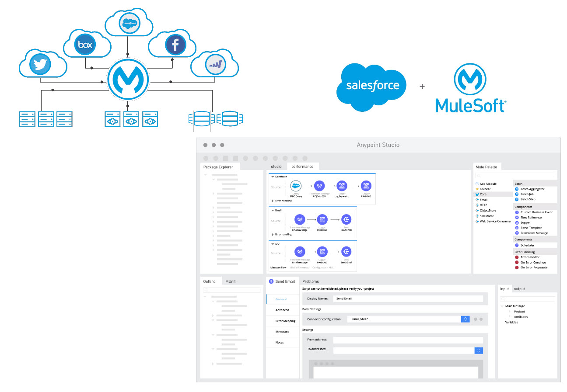This screenshot has width=567, height=392.
Task: Select the Transform Message node in the Email flow
Action: coord(300,219)
